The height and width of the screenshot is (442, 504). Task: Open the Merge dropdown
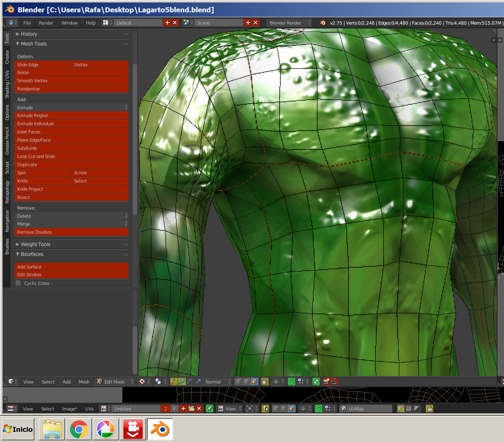pyautogui.click(x=72, y=224)
